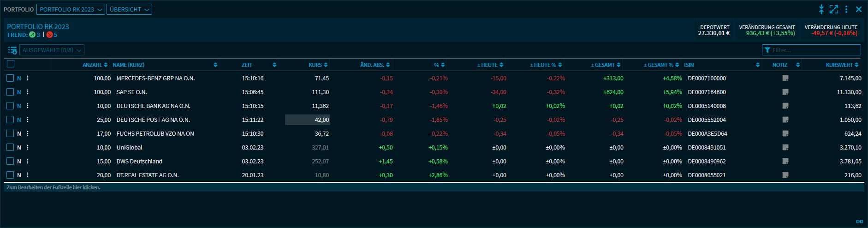Screen dimensions: 868x228
Task: Open the note icon for SAP SE
Action: pyautogui.click(x=785, y=92)
